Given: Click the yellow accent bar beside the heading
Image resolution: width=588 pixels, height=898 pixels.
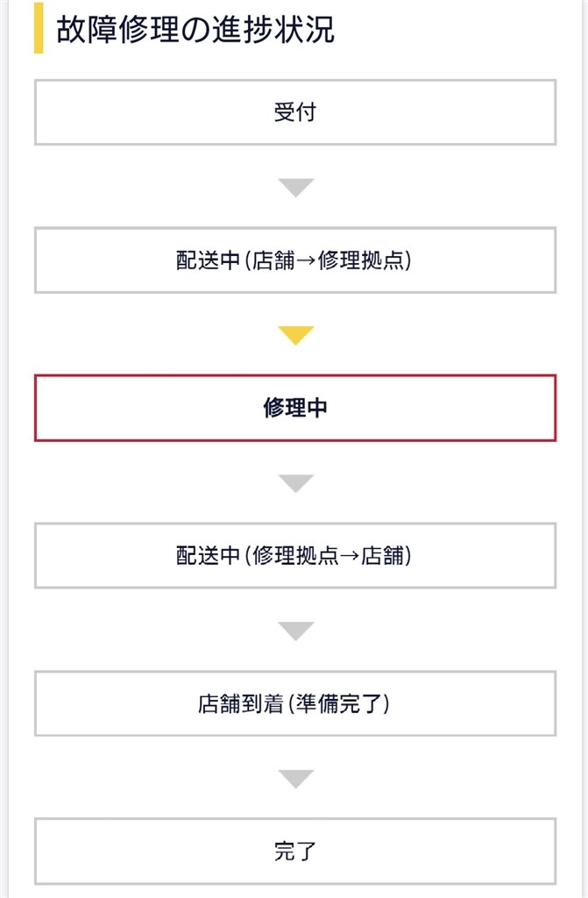Looking at the screenshot, I should [37, 28].
